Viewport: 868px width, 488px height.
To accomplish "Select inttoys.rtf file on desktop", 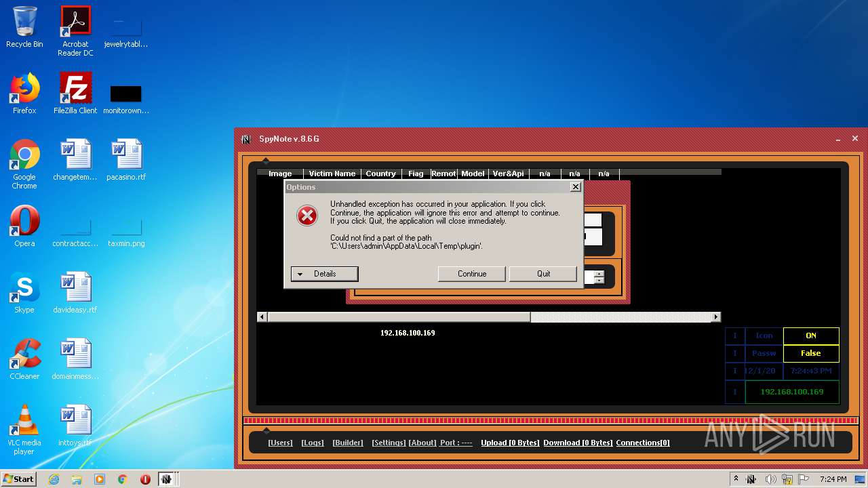I will pos(75,426).
